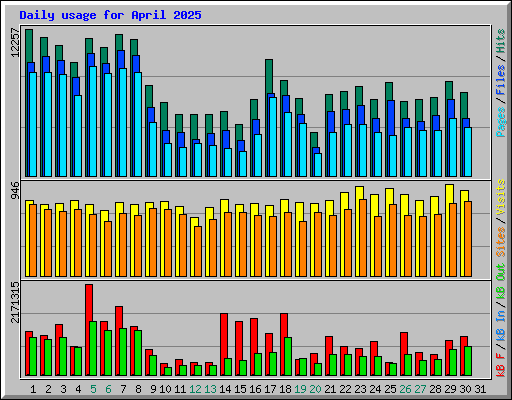
Task: Click day label 17 on the x-axis
Action: pyautogui.click(x=270, y=389)
